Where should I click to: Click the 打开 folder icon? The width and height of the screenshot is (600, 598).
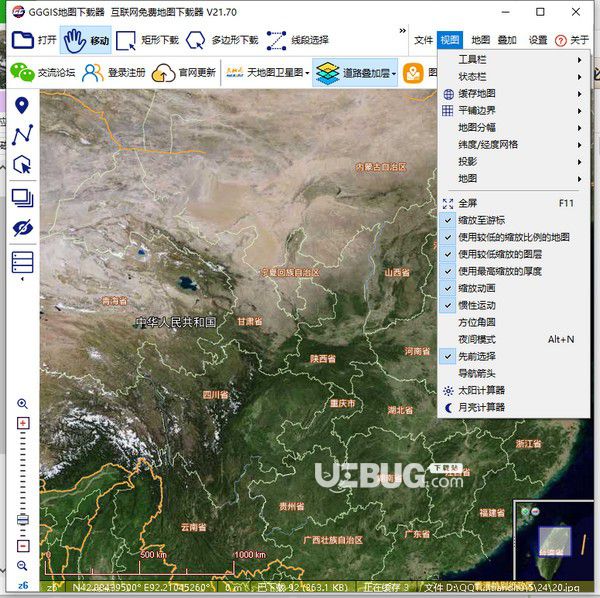click(x=23, y=40)
